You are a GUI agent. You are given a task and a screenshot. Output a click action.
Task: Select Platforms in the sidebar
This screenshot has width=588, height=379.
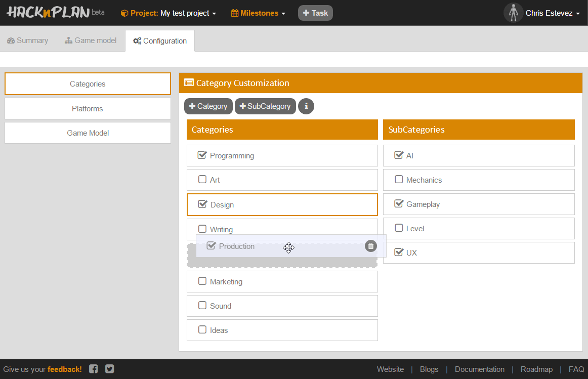point(88,109)
